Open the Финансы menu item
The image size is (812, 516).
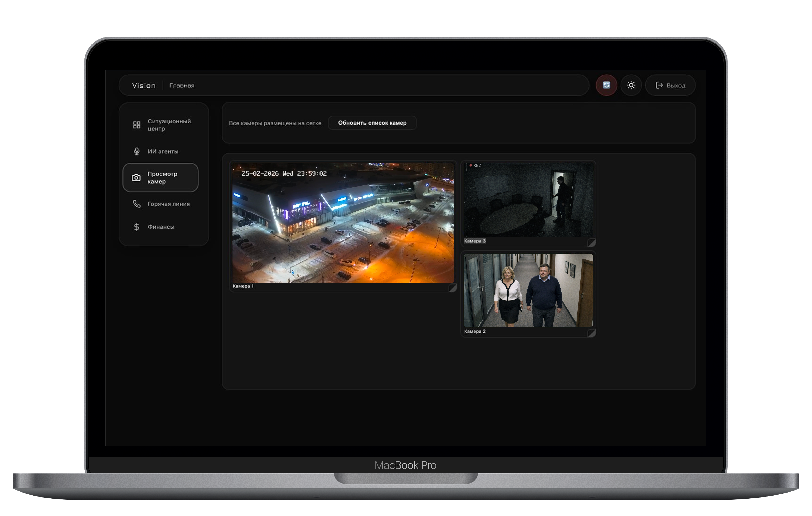pyautogui.click(x=161, y=227)
